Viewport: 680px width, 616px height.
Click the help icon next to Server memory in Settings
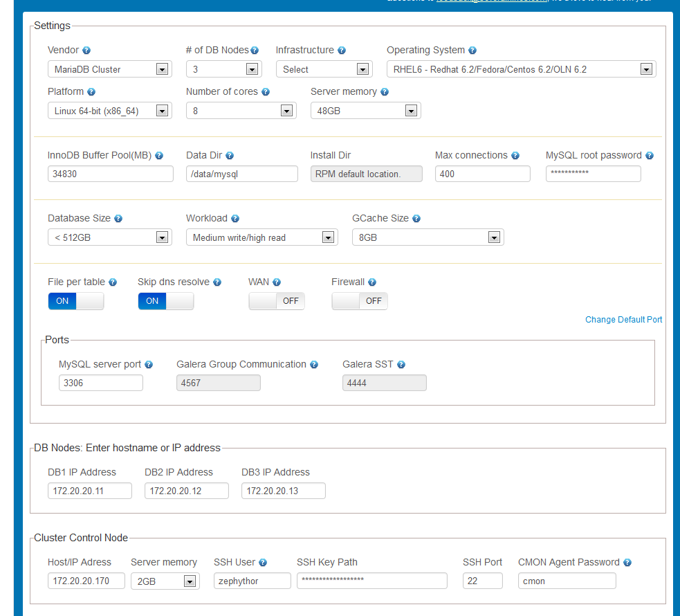385,92
